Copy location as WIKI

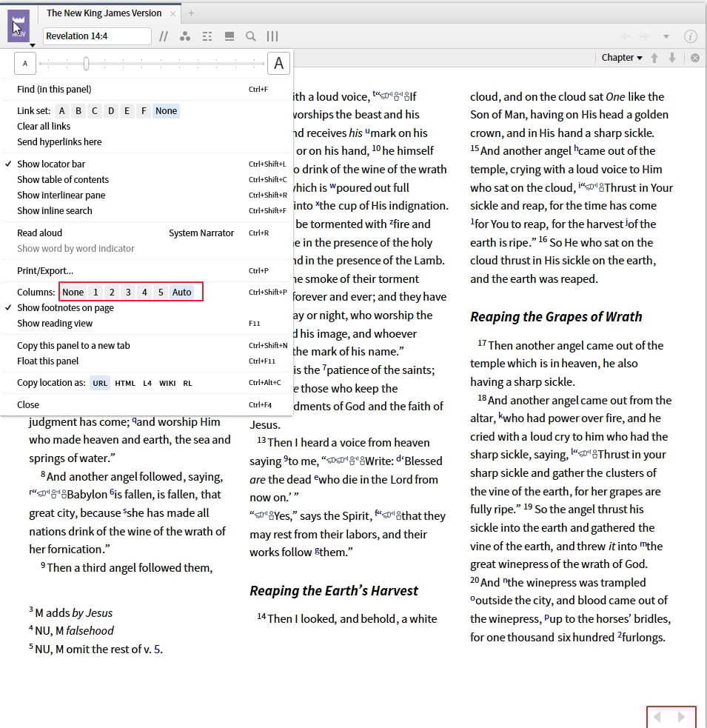click(x=167, y=383)
